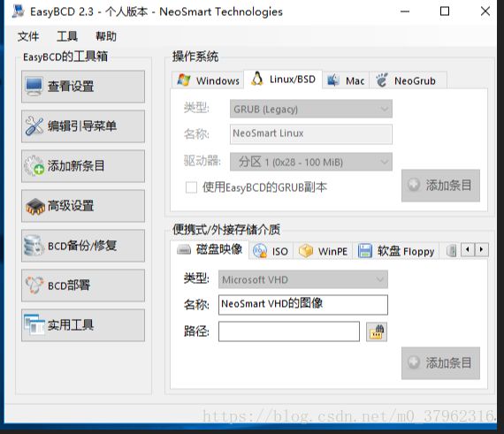The height and width of the screenshot is (434, 504).
Task: Click 添加条目 button in portable media section
Action: point(440,363)
